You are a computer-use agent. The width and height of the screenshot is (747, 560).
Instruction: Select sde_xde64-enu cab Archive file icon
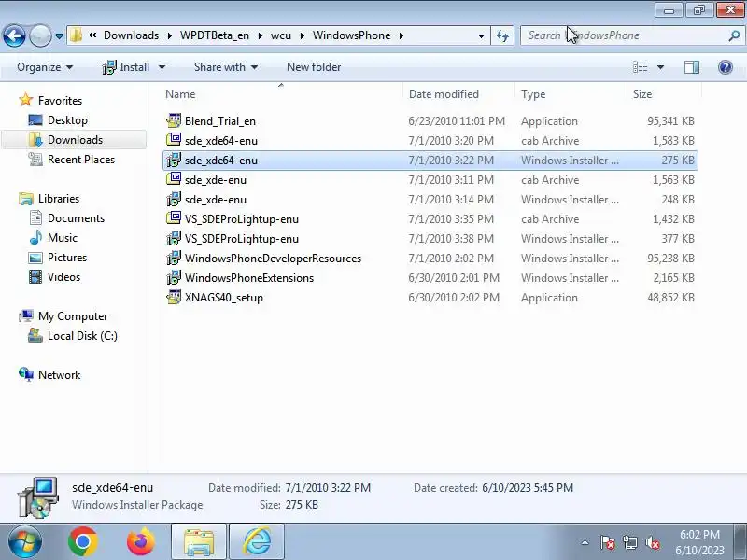[x=174, y=140]
